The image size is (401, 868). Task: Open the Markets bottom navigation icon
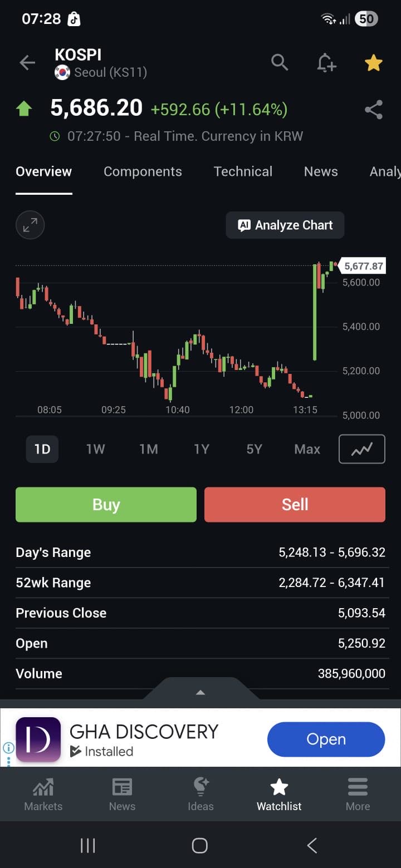(43, 795)
